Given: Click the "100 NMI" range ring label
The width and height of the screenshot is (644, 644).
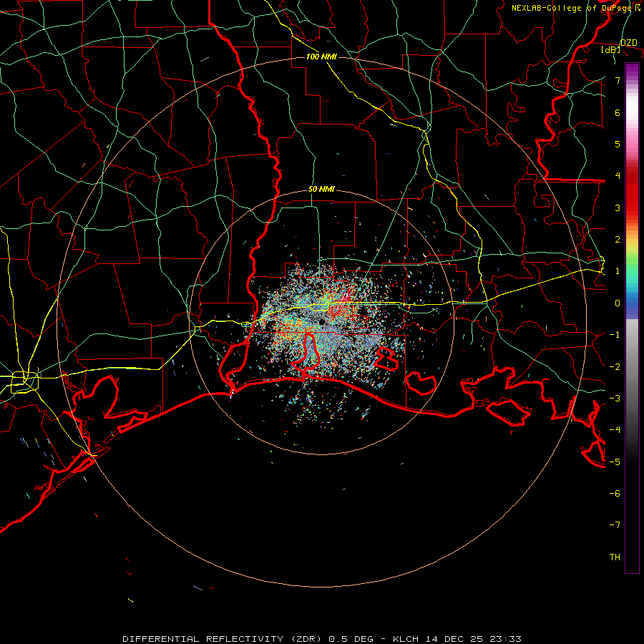Looking at the screenshot, I should click(x=321, y=57).
